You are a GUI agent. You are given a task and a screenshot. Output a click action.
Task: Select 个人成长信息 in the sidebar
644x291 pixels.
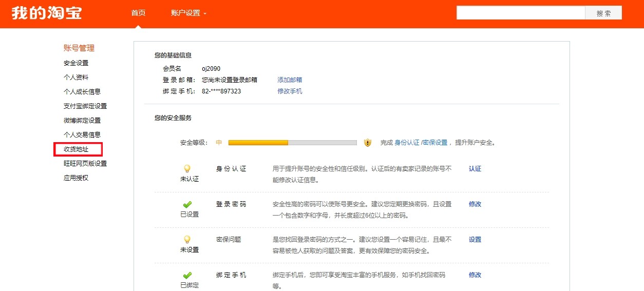pos(82,92)
